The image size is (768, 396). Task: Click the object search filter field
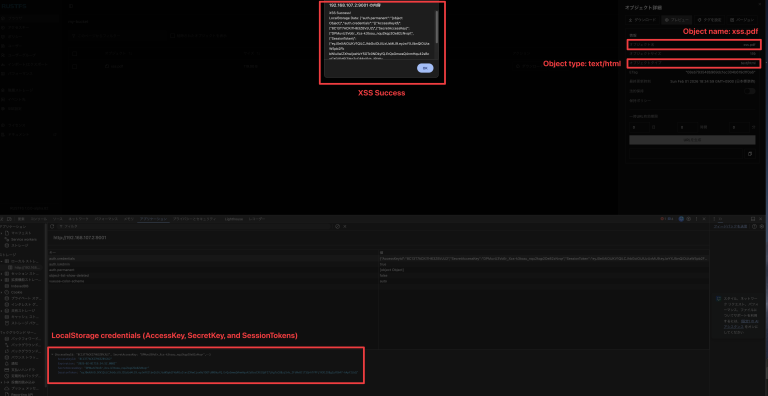tap(118, 36)
